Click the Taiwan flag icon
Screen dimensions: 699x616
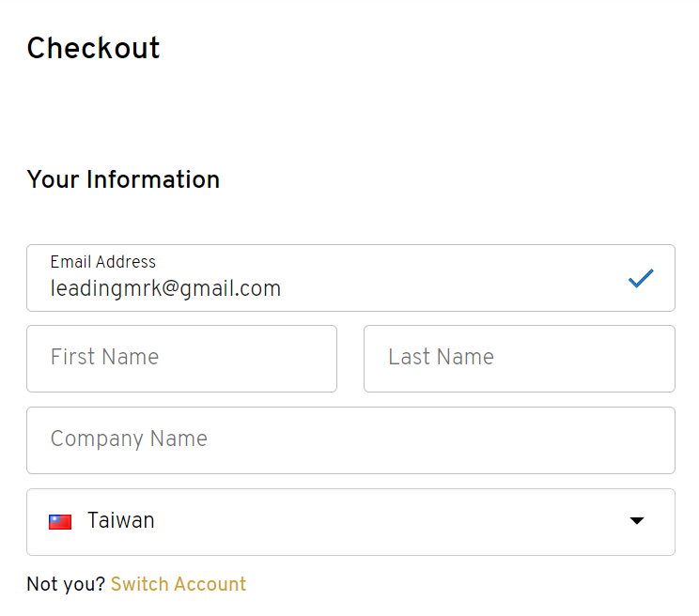click(60, 521)
